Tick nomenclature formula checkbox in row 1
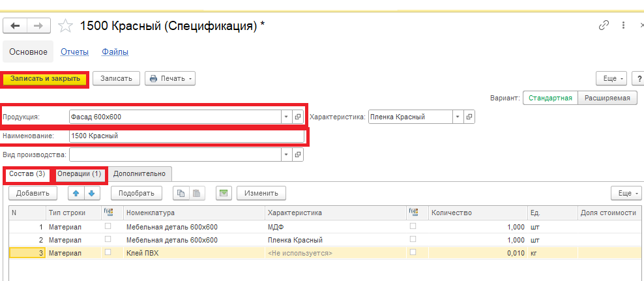The height and width of the screenshot is (281, 644). (x=108, y=226)
